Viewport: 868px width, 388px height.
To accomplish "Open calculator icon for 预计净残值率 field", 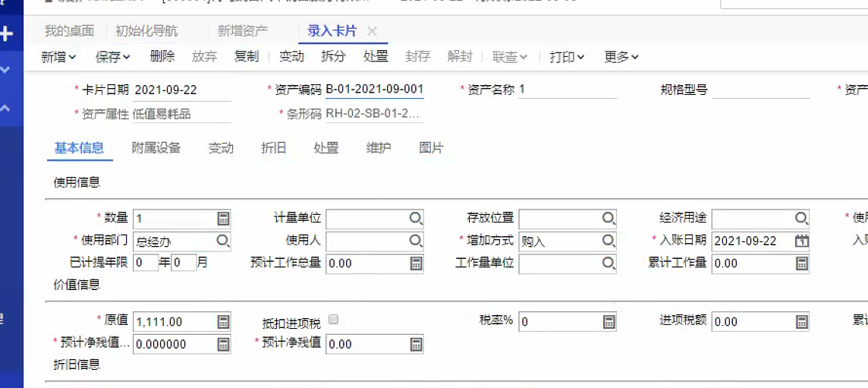I will tap(223, 344).
